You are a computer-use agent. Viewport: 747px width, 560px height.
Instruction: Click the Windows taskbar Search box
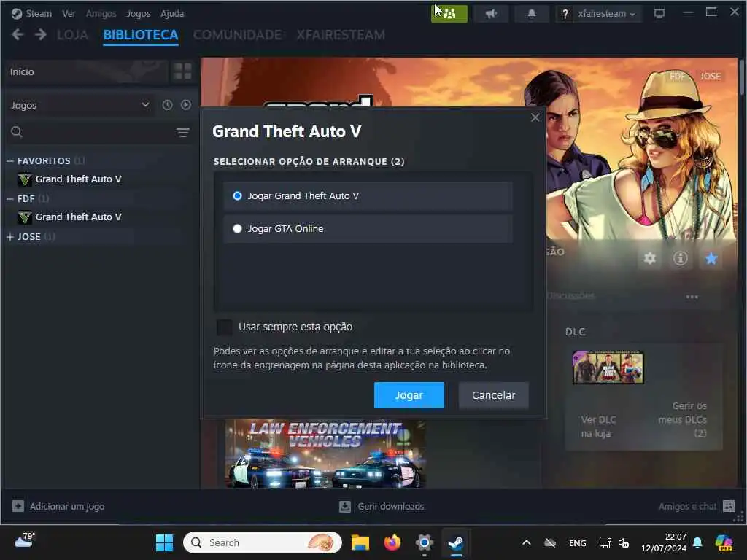263,542
